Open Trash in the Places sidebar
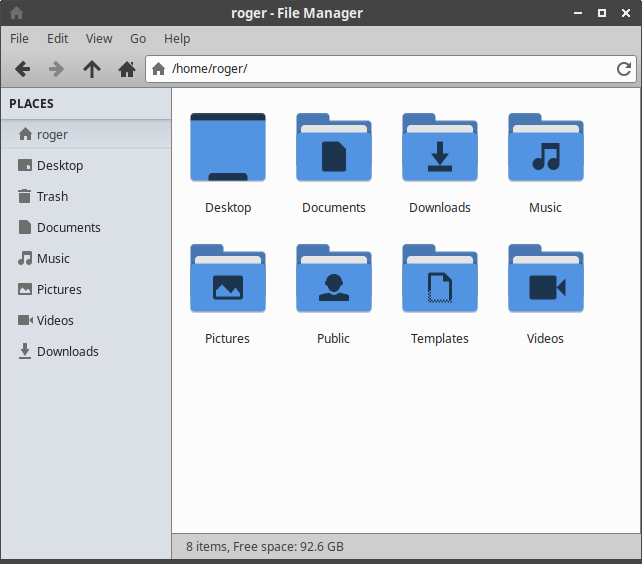Screen dimensions: 642x564 [x=52, y=197]
